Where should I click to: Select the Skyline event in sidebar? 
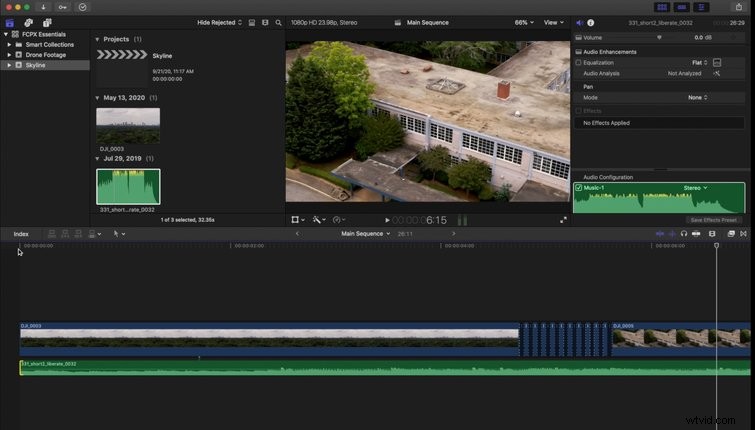point(45,65)
